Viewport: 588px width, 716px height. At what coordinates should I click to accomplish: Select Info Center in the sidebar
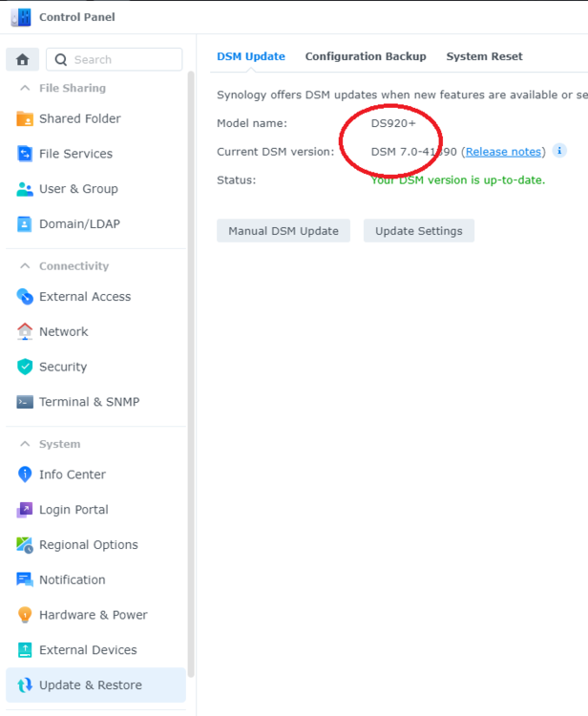click(72, 474)
